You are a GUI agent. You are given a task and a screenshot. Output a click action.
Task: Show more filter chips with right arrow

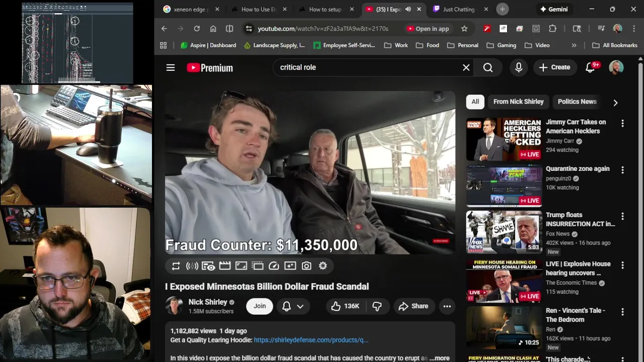[x=615, y=103]
